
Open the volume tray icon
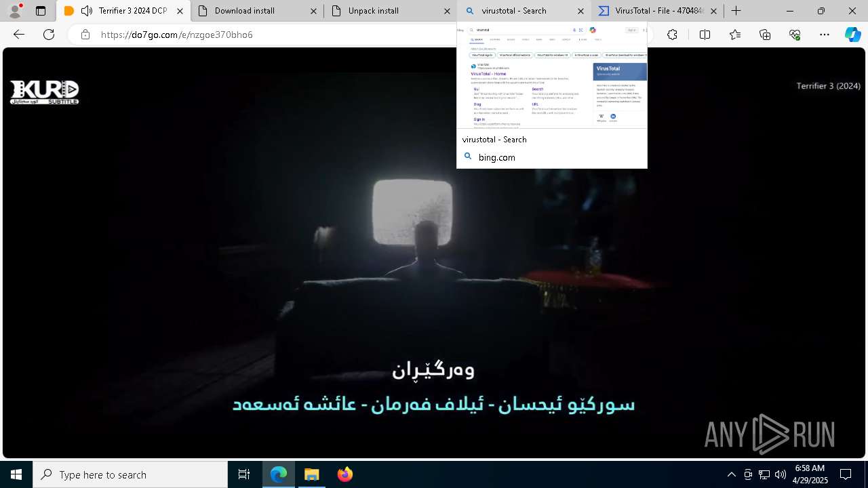tap(781, 474)
